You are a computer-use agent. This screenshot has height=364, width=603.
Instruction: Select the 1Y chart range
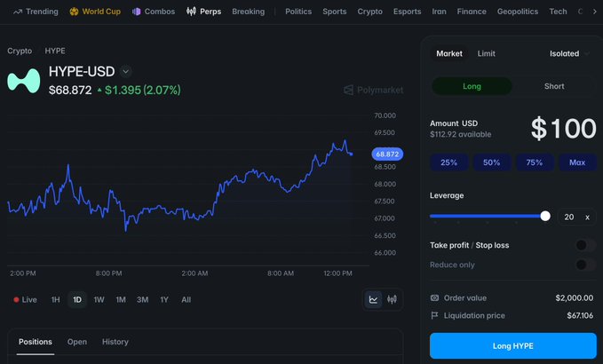coord(164,300)
